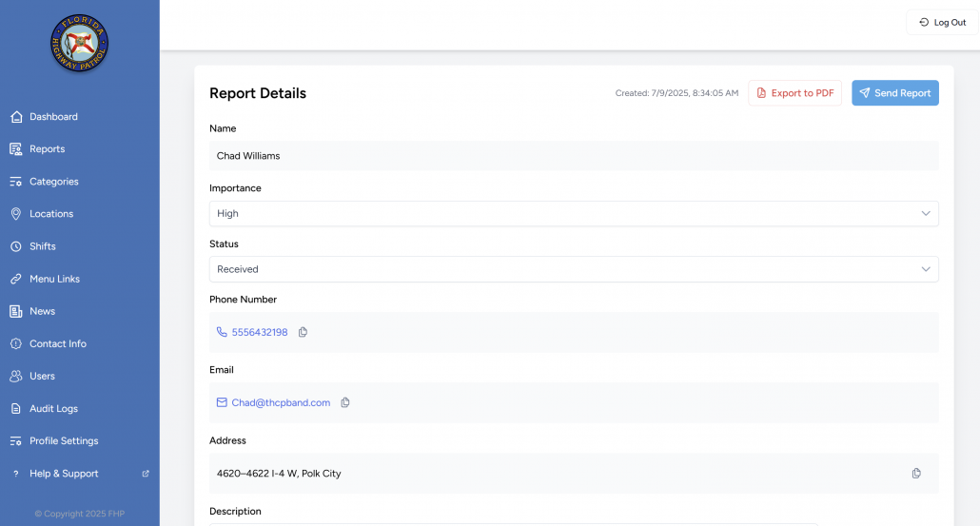The width and height of the screenshot is (980, 526).
Task: Click the News icon in sidebar
Action: [x=16, y=311]
